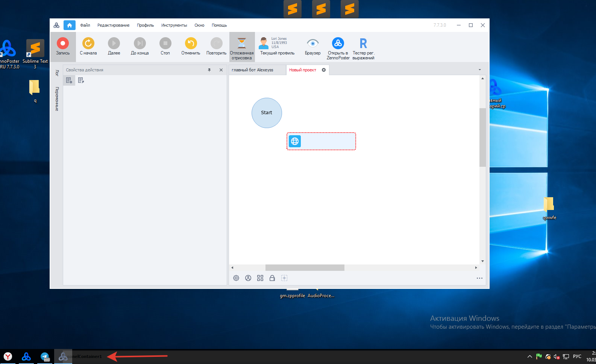The height and width of the screenshot is (364, 596).
Task: Expand the open-tabs list dropdown arrow
Action: 480,70
